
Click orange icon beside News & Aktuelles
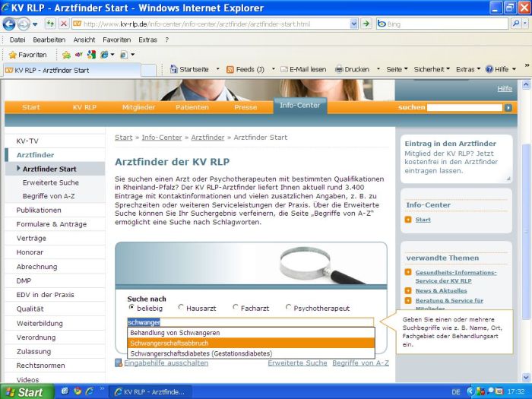[x=408, y=290]
